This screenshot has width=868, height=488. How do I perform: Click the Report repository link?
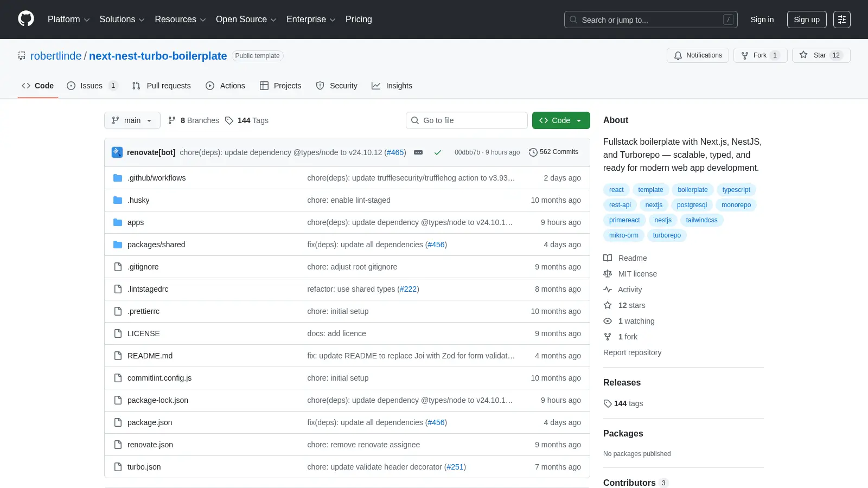(x=632, y=352)
